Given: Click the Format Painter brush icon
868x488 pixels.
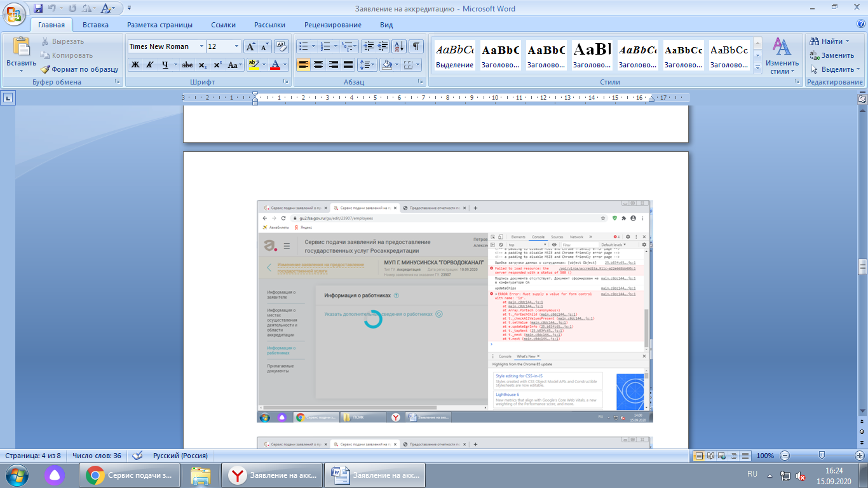Looking at the screenshot, I should tap(46, 69).
